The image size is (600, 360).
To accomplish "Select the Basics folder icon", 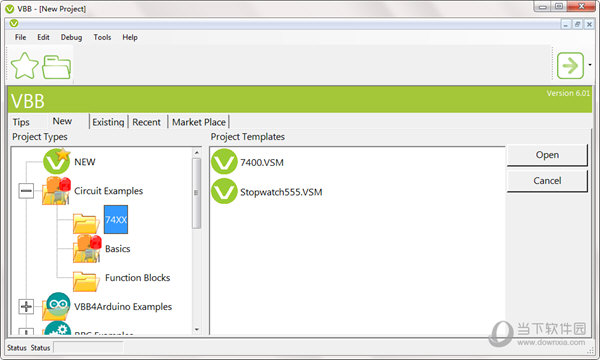I will 87,249.
